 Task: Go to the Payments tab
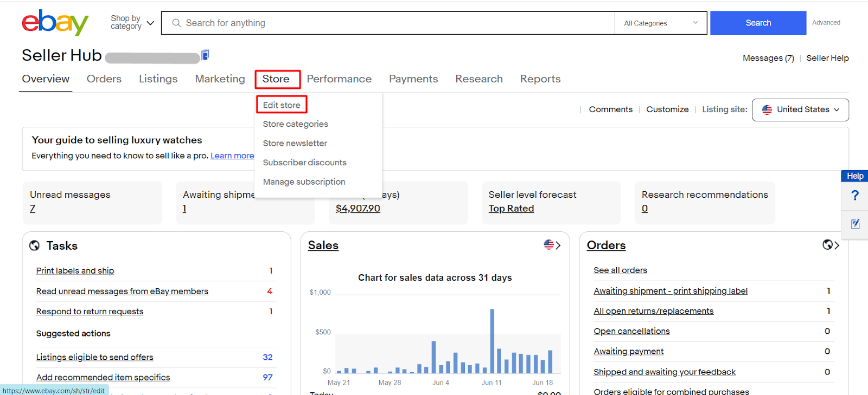[x=413, y=79]
